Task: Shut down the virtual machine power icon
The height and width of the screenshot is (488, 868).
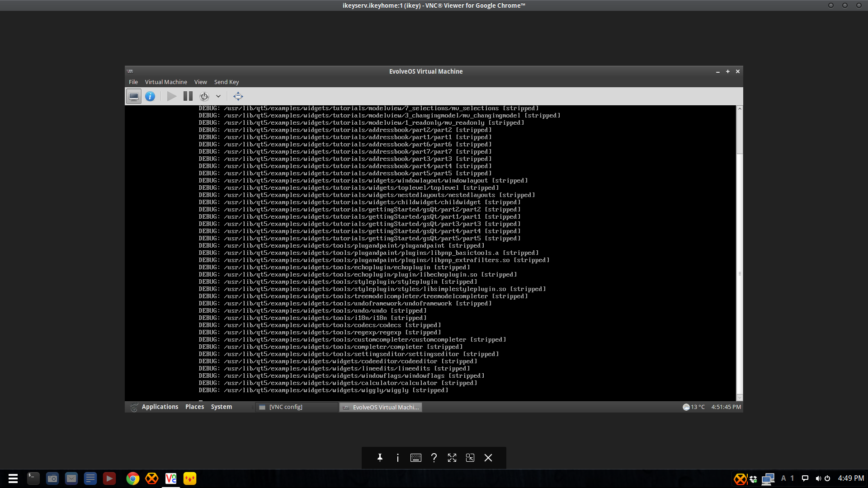Action: (x=204, y=96)
